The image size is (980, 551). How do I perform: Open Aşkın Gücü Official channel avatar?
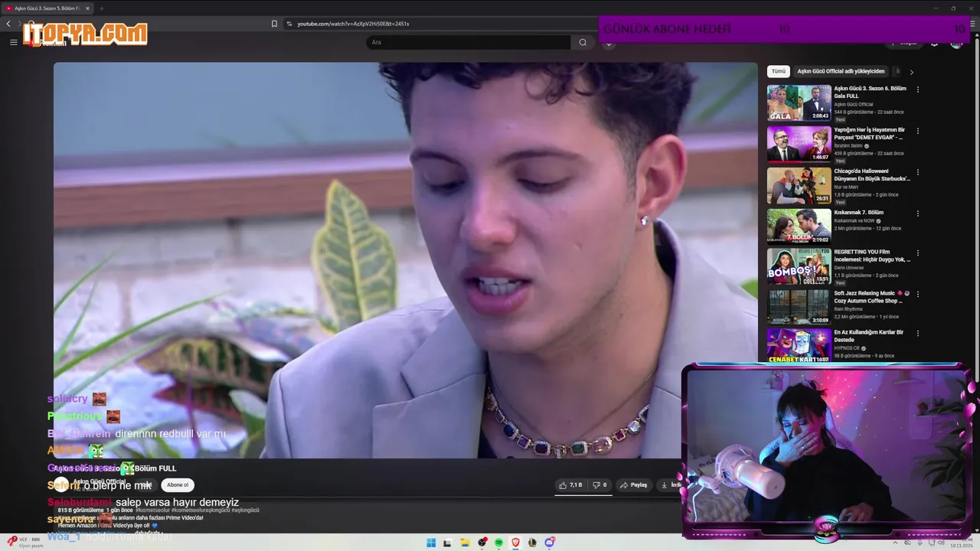[61, 484]
